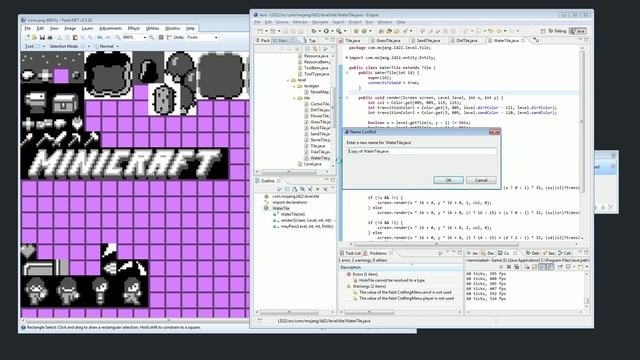Open the Package Explorer tab
This screenshot has width=640, height=360.
click(263, 40)
